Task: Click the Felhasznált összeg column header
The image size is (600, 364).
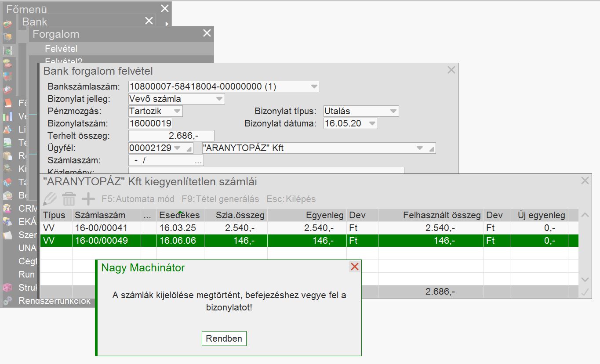Action: coord(431,215)
